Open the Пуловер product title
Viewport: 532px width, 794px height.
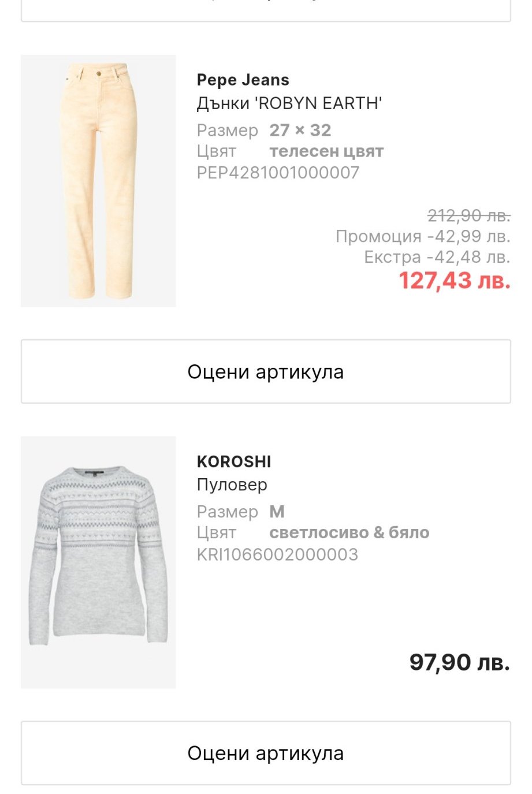tap(232, 484)
